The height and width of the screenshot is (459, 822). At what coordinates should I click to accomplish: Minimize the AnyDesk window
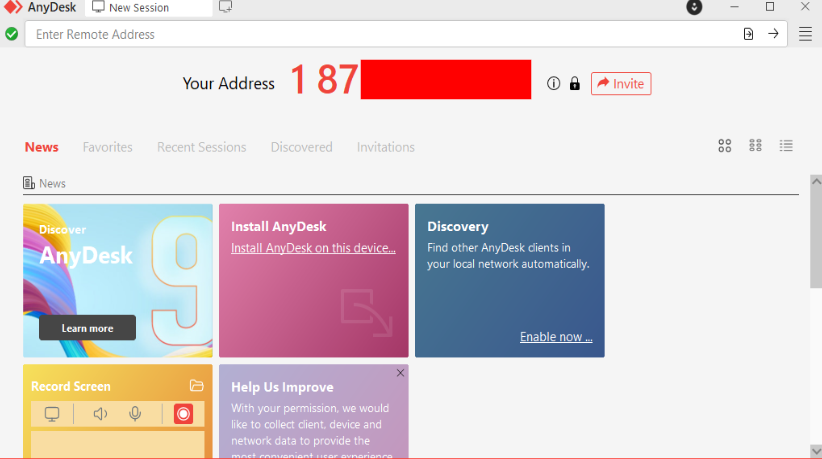point(734,7)
